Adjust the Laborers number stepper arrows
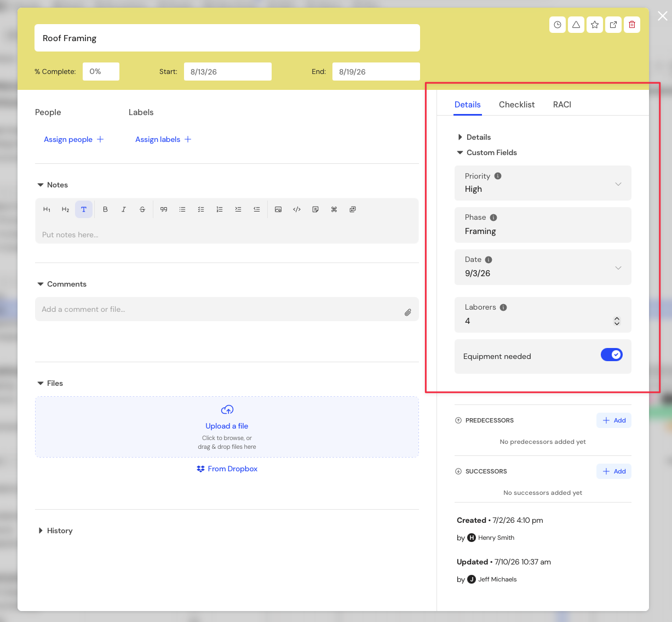The height and width of the screenshot is (622, 672). (x=617, y=321)
